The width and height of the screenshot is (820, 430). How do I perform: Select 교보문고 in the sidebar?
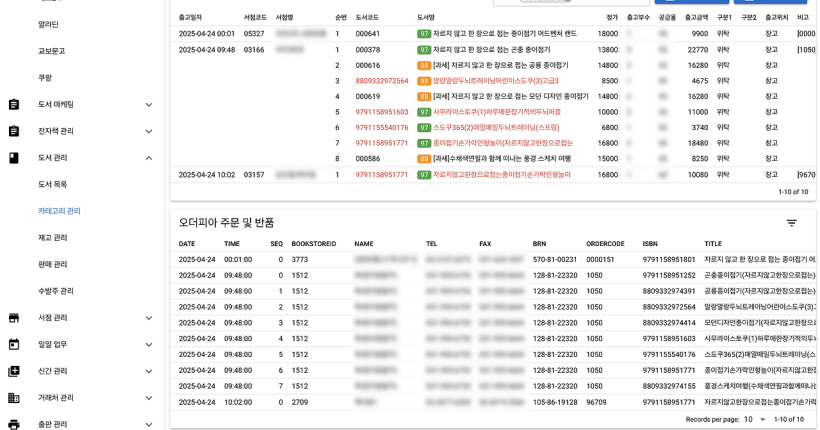[51, 51]
